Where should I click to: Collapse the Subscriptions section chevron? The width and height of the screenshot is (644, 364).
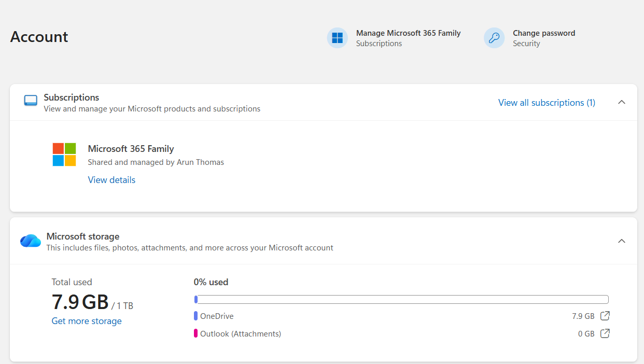tap(622, 102)
